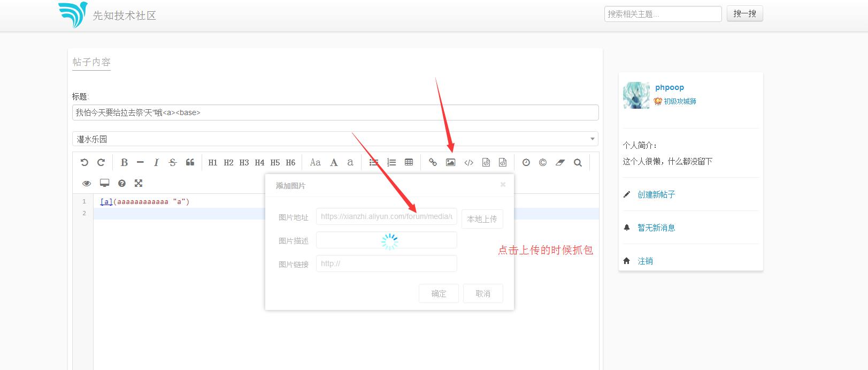Insert an H1 heading
This screenshot has height=370, width=868.
pos(213,163)
